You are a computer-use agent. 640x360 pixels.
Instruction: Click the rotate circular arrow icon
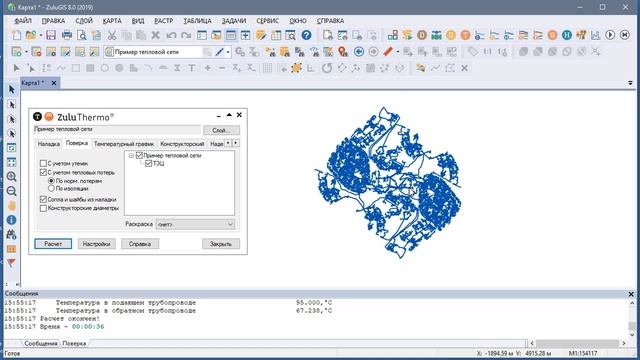click(327, 68)
